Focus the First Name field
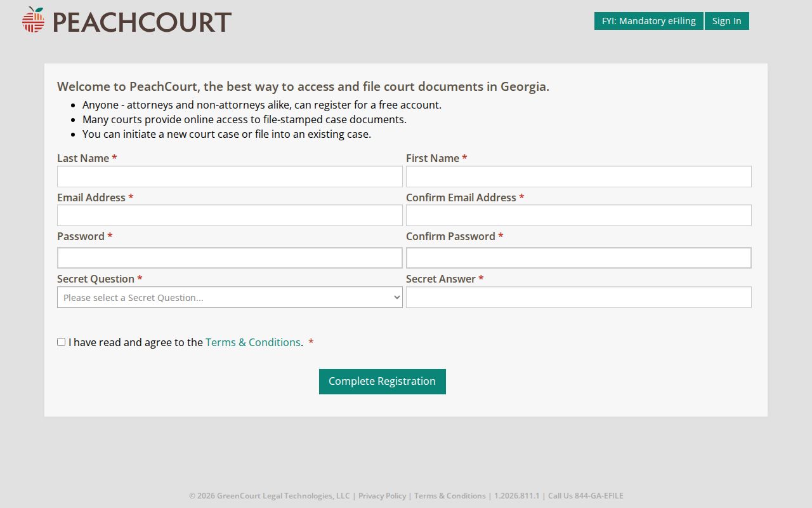 579,177
